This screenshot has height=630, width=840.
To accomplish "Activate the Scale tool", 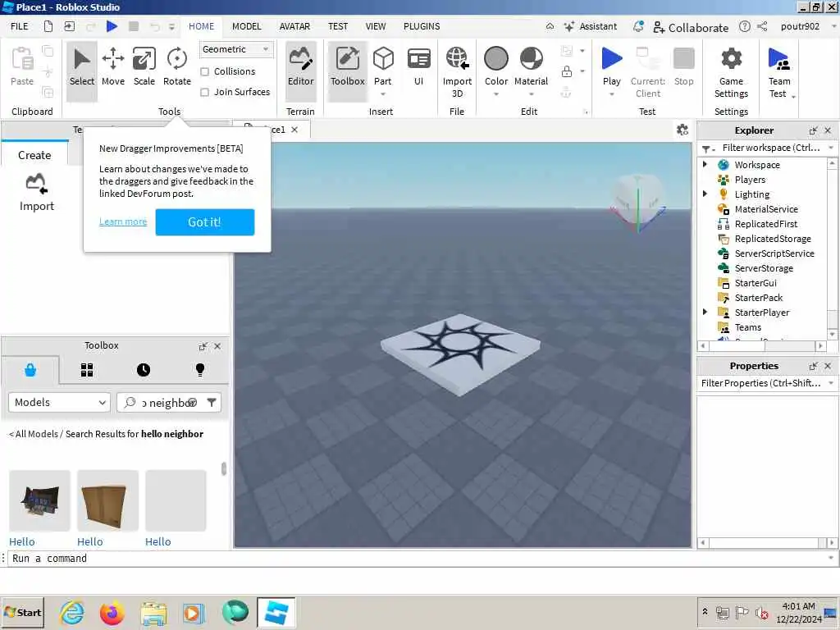I will (144, 67).
